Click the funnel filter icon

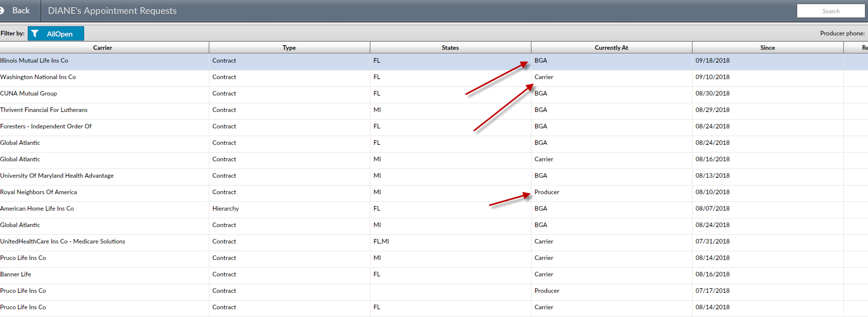pyautogui.click(x=35, y=34)
